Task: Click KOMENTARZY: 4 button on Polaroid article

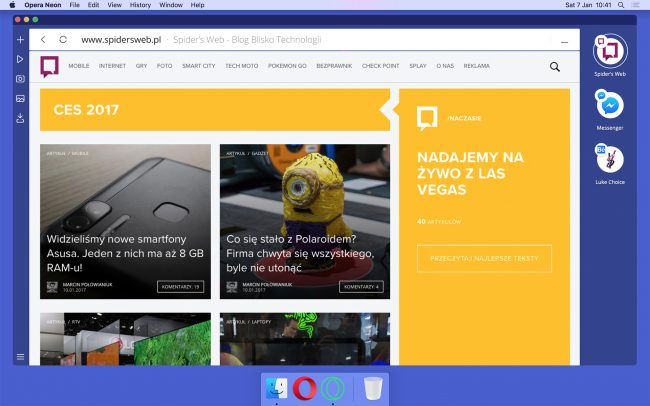Action: pyautogui.click(x=361, y=287)
